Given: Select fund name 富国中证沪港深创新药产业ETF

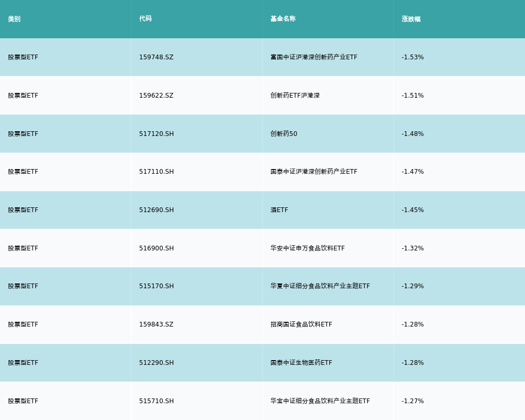Looking at the screenshot, I should [x=314, y=57].
